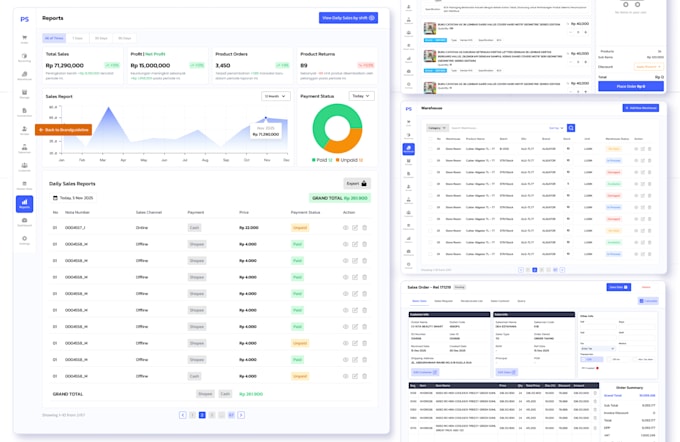Click the Place Order button
Image resolution: width=680 pixels, height=442 pixels.
click(631, 86)
